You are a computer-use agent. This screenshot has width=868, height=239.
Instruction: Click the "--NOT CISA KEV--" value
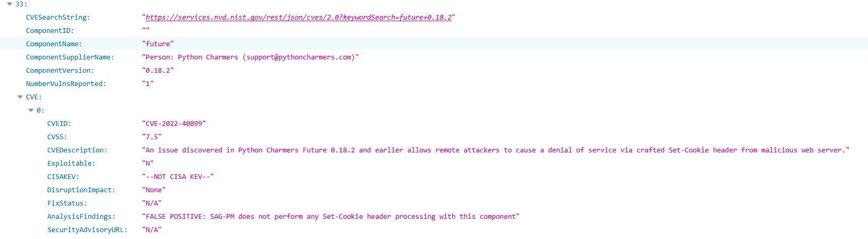(x=178, y=177)
